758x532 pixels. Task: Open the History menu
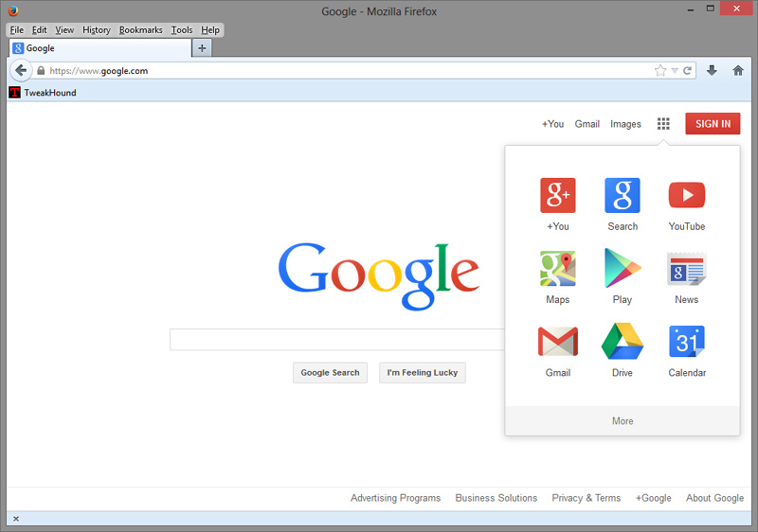(97, 30)
